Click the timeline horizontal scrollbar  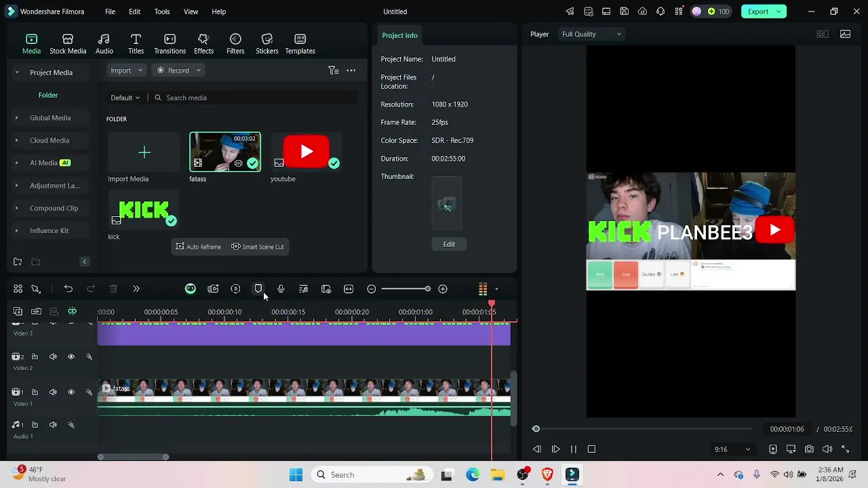(x=134, y=457)
